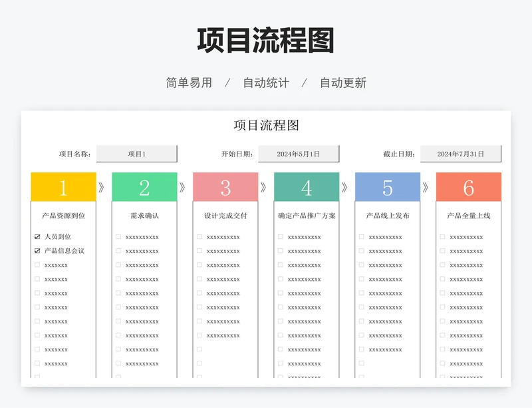Select the pink step 3 header block

point(225,187)
